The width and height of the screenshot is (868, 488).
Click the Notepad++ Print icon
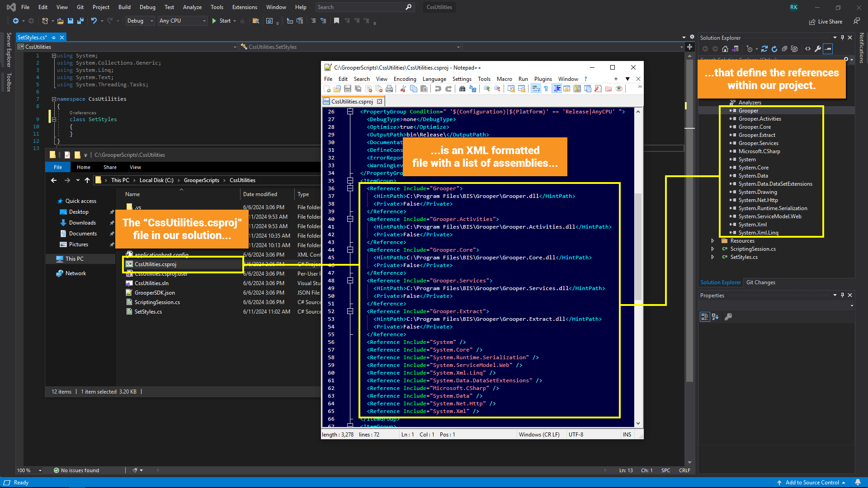(389, 89)
